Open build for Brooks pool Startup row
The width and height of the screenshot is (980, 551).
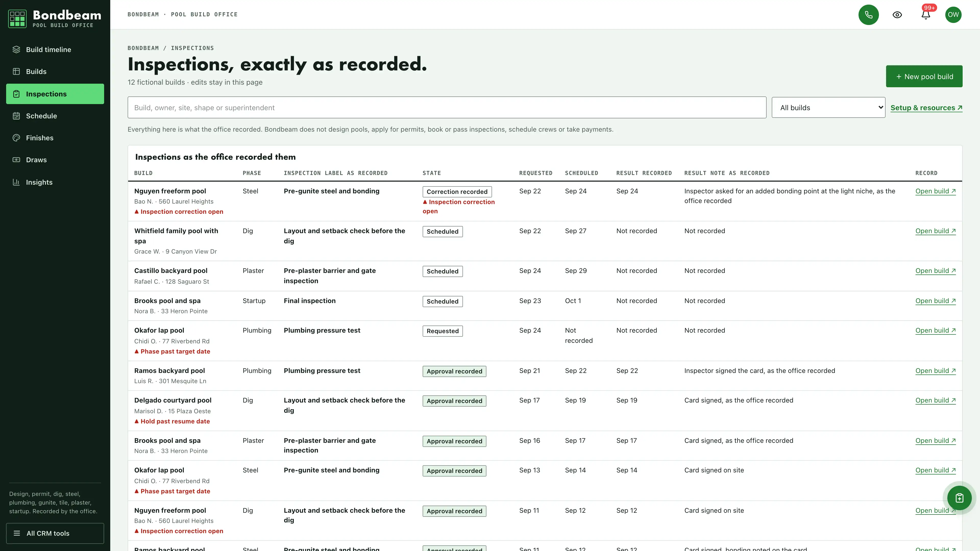[936, 301]
